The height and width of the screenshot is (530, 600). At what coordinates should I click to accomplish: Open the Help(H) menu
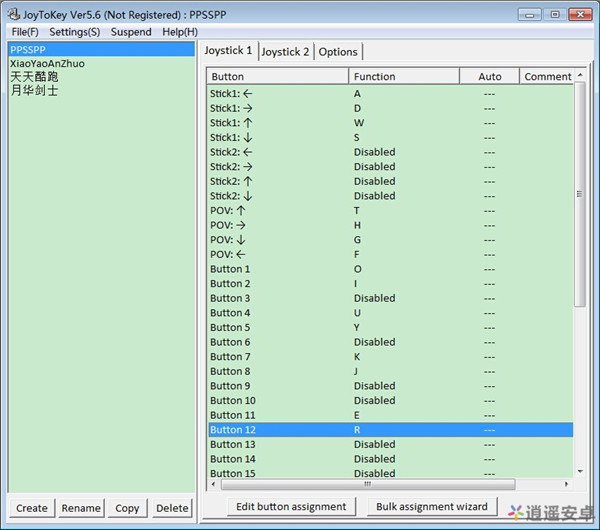[x=180, y=32]
